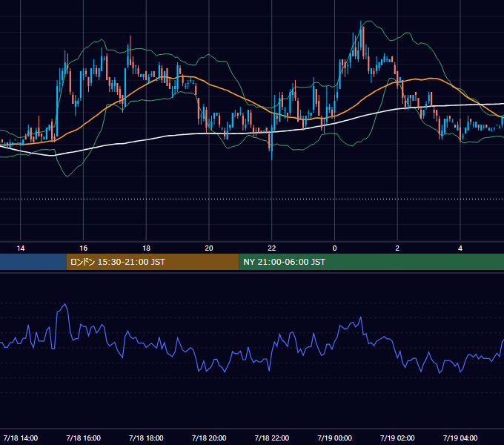Screen dimensions: 504x445
Task: Click the oscillator peak just before 01:00
Action: (x=361, y=317)
